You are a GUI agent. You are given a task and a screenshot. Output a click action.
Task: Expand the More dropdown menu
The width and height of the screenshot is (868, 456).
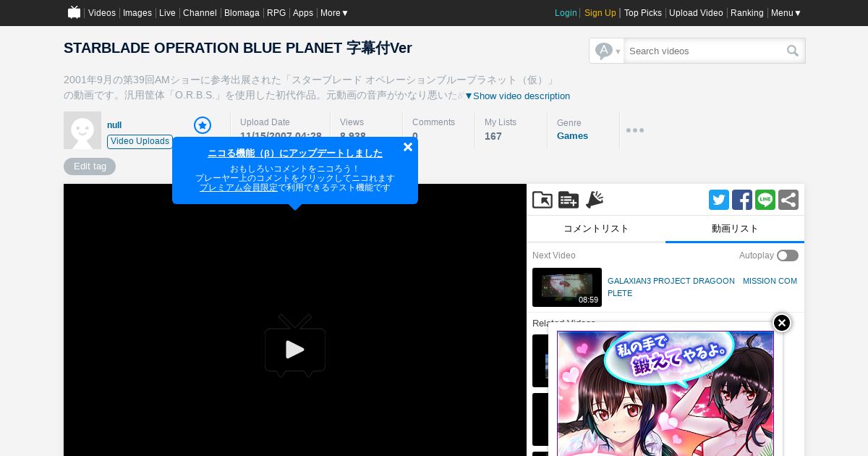pos(334,13)
